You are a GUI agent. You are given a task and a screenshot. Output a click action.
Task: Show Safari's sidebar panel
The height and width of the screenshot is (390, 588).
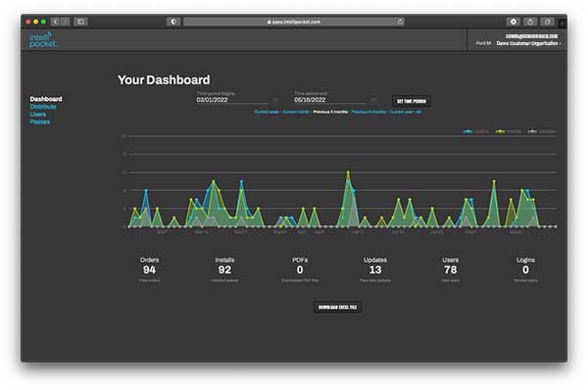pyautogui.click(x=80, y=22)
